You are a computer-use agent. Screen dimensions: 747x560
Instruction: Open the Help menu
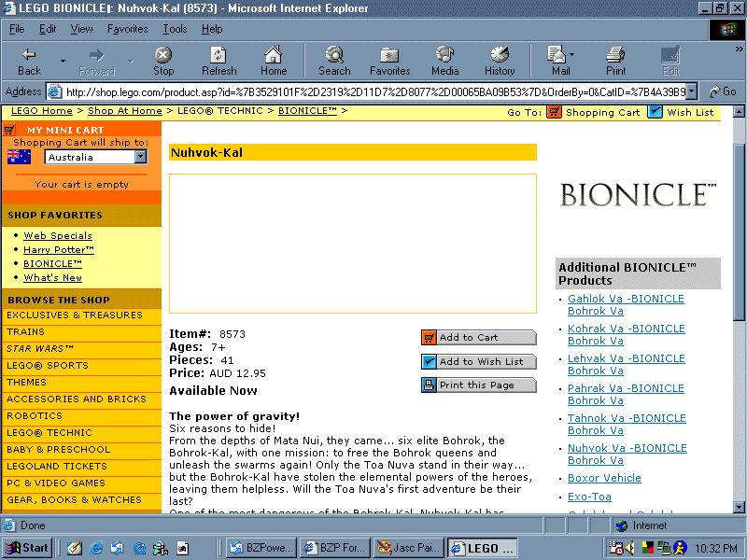[212, 29]
